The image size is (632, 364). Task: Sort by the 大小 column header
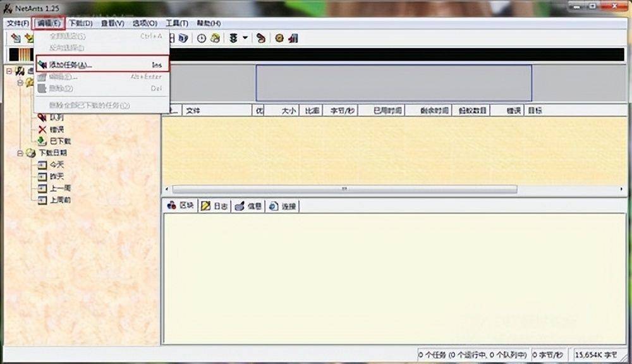click(281, 111)
